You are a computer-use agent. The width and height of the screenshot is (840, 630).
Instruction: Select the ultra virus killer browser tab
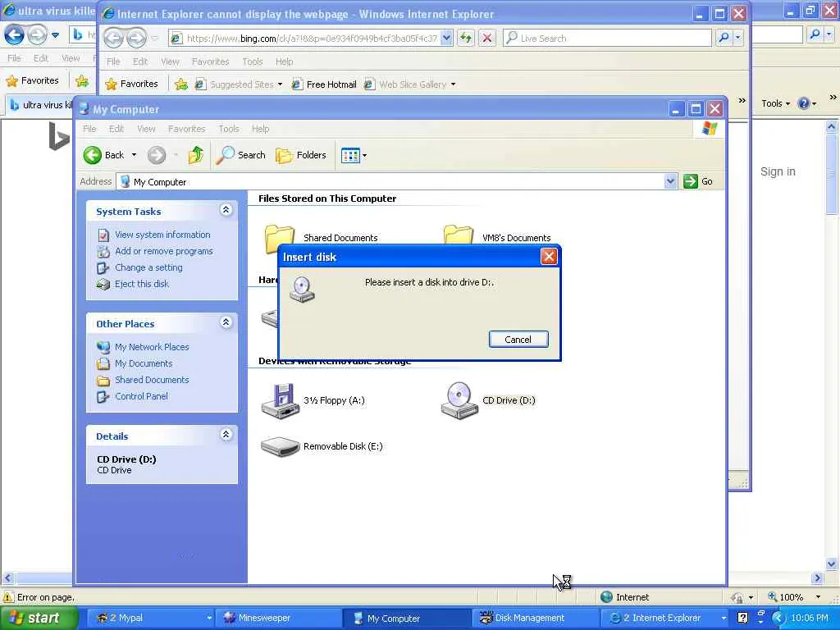click(41, 105)
